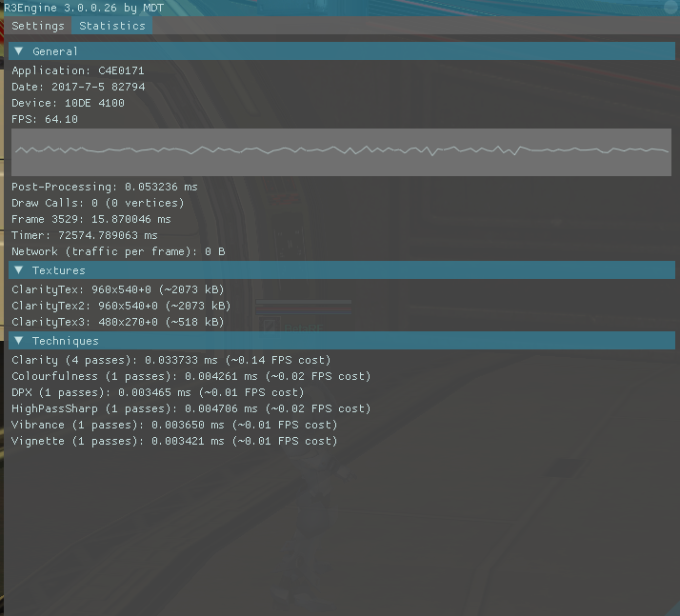Click the Network traffic per frame line

click(118, 252)
